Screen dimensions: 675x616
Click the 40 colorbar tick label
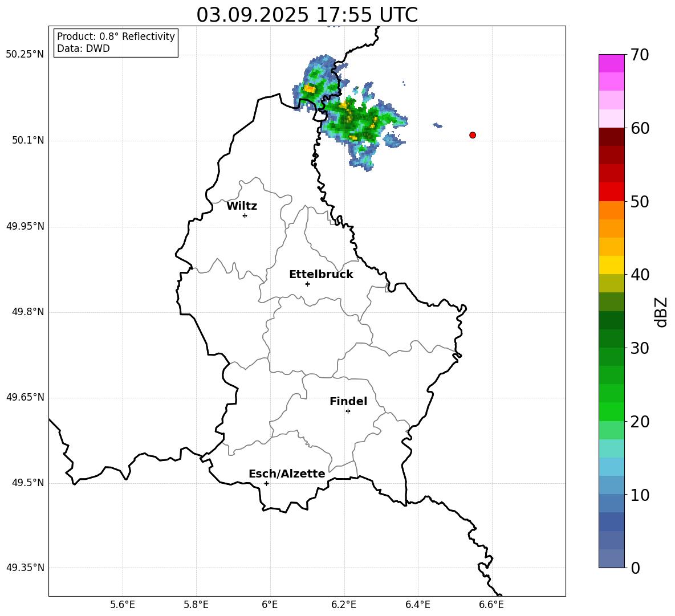coord(640,275)
